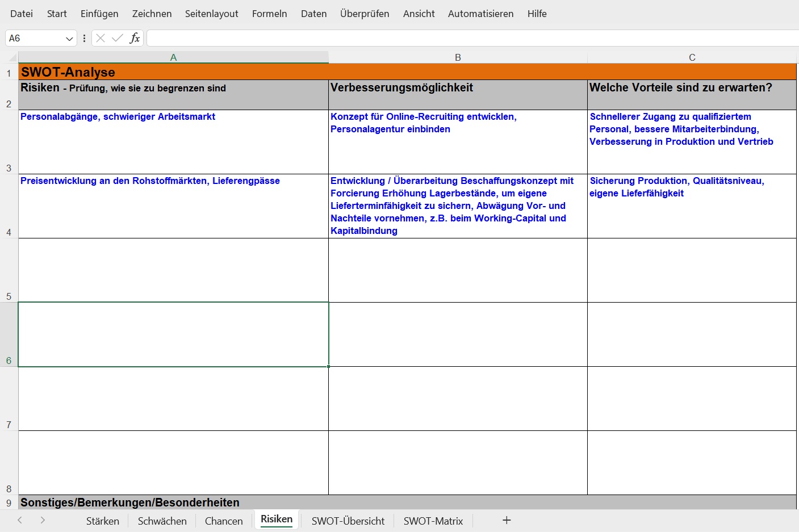
Task: Open the Datei menu
Action: click(22, 14)
